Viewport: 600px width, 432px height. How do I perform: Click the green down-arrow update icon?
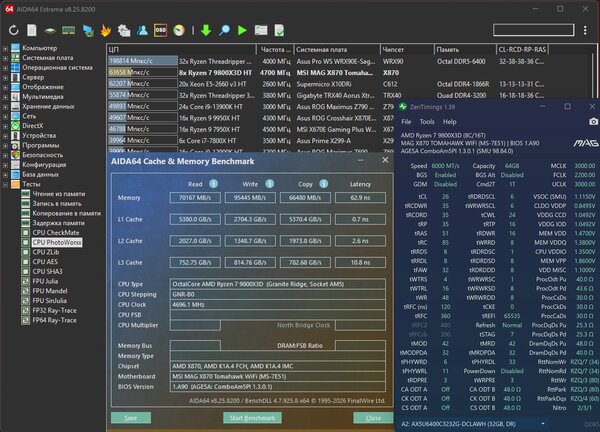(206, 30)
